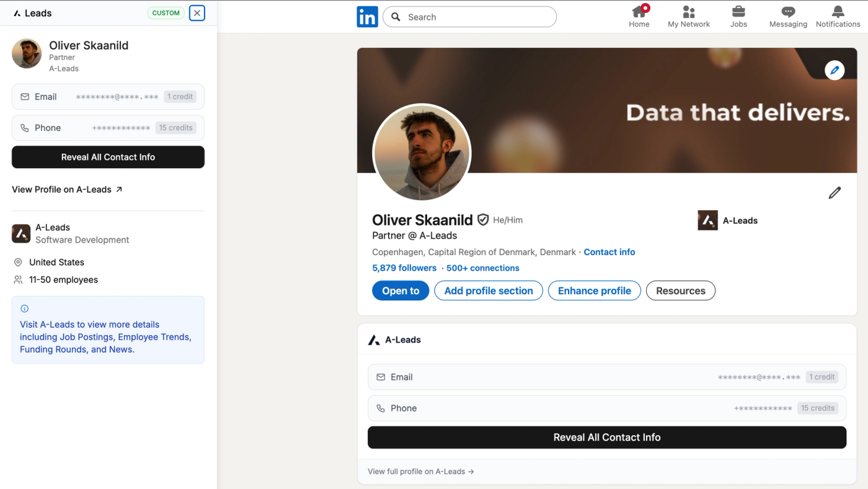Open Notifications in the navigation bar

(x=838, y=17)
